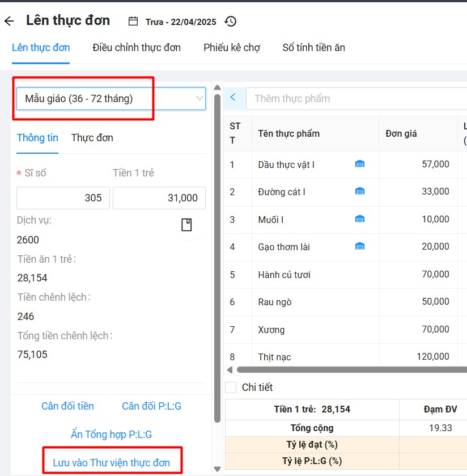This screenshot has width=467, height=476.
Task: Click the horizontal scrollbar under food table
Action: pos(351,370)
